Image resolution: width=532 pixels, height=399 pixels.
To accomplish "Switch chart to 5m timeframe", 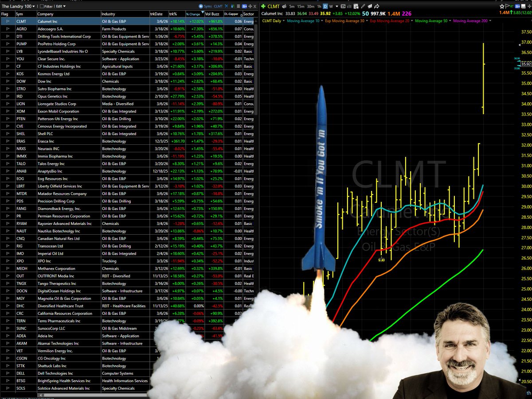I will pyautogui.click(x=292, y=6).
